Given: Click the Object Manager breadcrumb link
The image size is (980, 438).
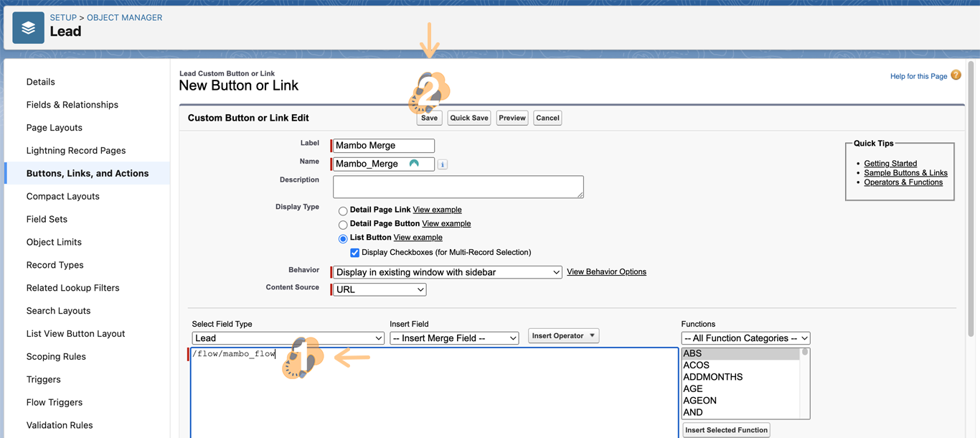Looking at the screenshot, I should tap(124, 17).
